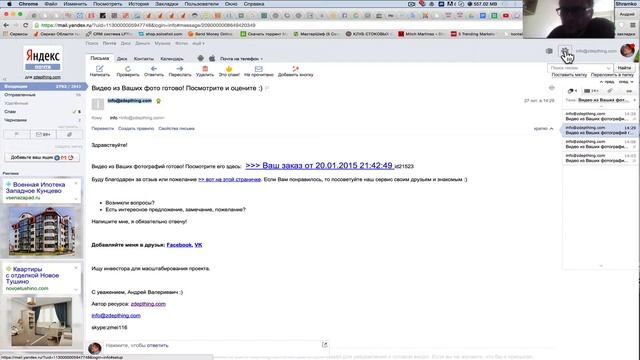Open the Входящие folder
This screenshot has height=360, width=640.
(x=43, y=87)
